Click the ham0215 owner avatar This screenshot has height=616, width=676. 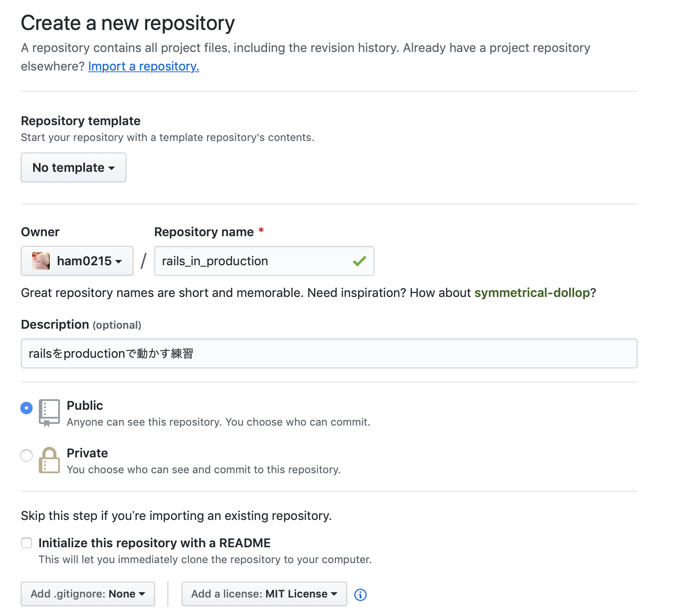click(x=41, y=261)
